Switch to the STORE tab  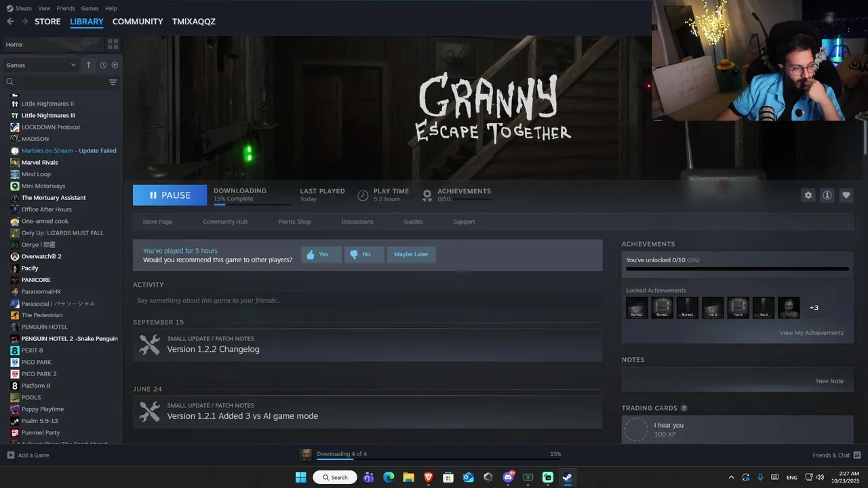47,22
